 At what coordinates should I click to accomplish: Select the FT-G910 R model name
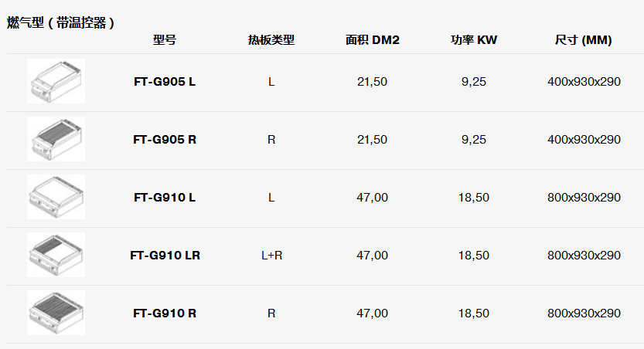coord(165,313)
